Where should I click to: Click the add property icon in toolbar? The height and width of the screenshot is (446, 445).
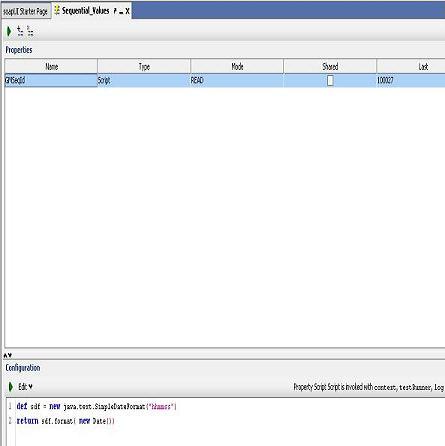tap(20, 31)
